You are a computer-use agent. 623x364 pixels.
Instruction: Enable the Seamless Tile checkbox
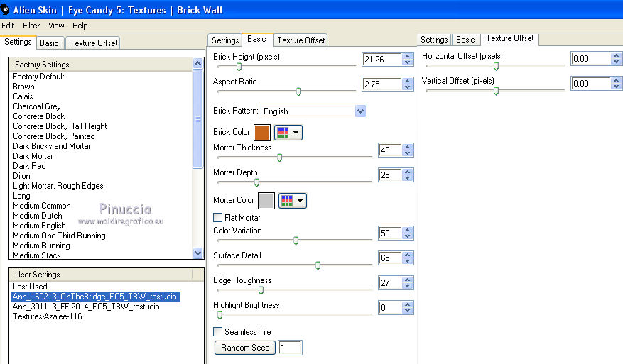coord(218,331)
